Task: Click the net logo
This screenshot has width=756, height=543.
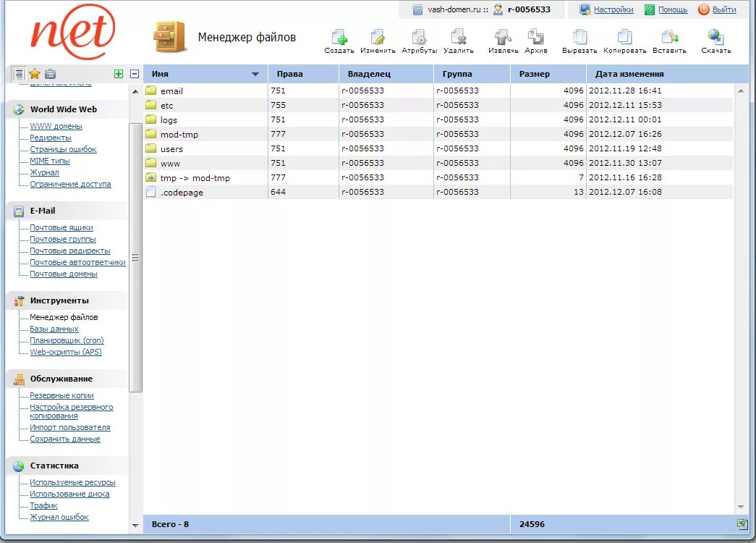Action: point(73,32)
